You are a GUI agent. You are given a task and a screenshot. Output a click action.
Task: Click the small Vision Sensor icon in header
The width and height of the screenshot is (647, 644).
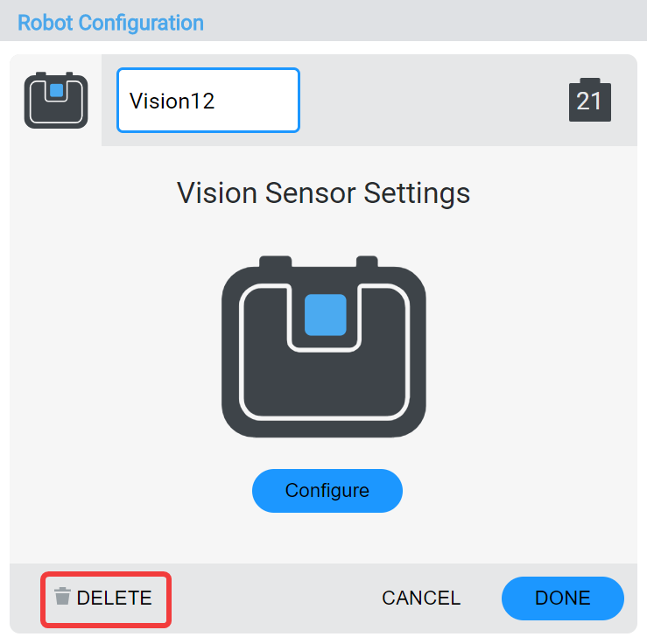56,100
